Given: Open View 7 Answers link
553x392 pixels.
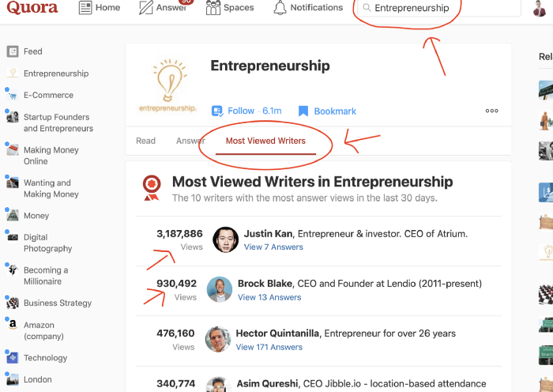Looking at the screenshot, I should click(x=273, y=247).
